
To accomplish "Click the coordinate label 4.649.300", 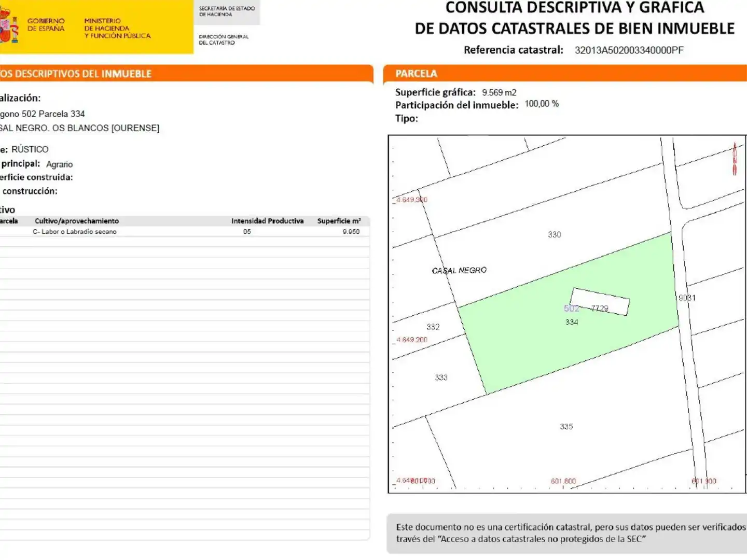I will coord(412,200).
